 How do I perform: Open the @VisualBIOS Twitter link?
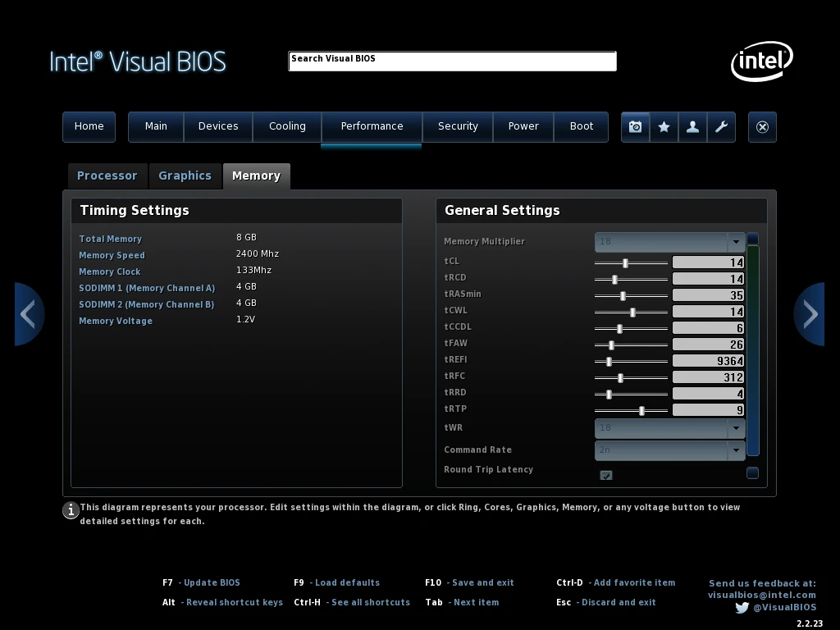coord(777,607)
